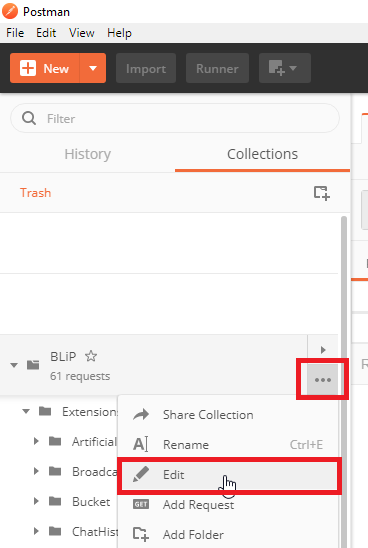Viewport: 368px width, 548px height.
Task: Open the File menu
Action: pyautogui.click(x=15, y=33)
